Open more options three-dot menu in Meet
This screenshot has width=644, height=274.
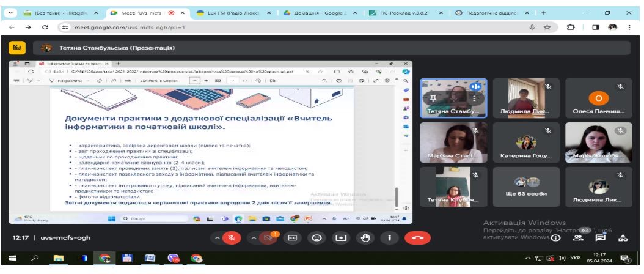390,238
